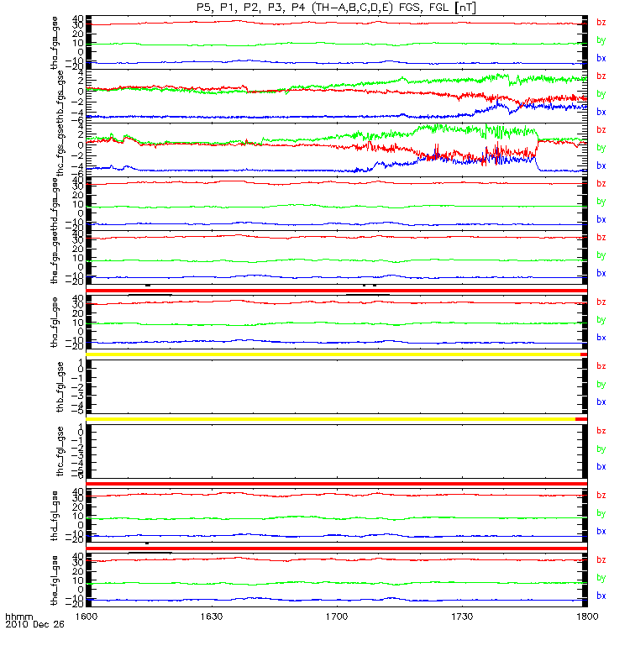630x672 pixels.
Task: Select the bx legend of thd_fgl_gse panel
Action: point(601,532)
